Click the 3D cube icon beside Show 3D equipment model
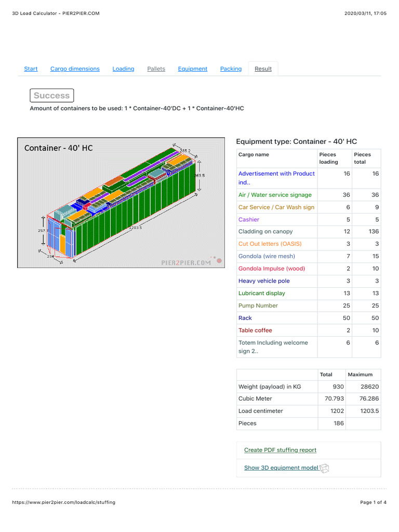The height and width of the screenshot is (532, 399). [x=324, y=468]
